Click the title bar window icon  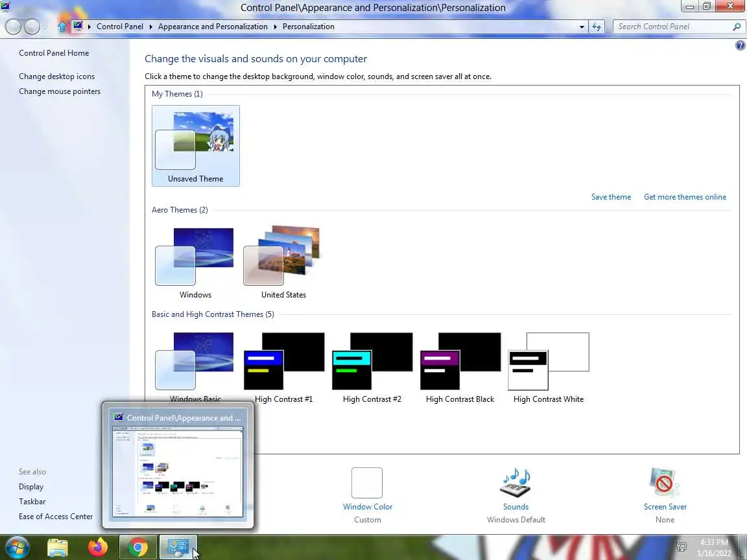pos(5,6)
